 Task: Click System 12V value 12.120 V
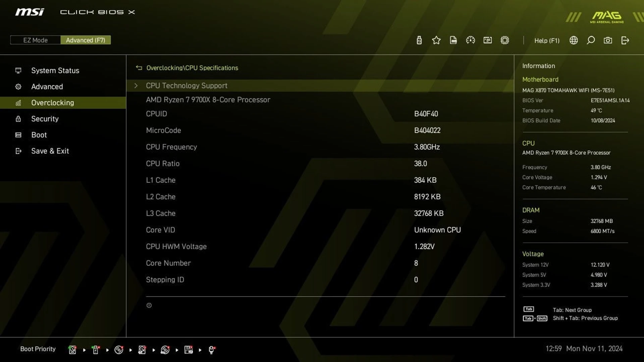[600, 265]
